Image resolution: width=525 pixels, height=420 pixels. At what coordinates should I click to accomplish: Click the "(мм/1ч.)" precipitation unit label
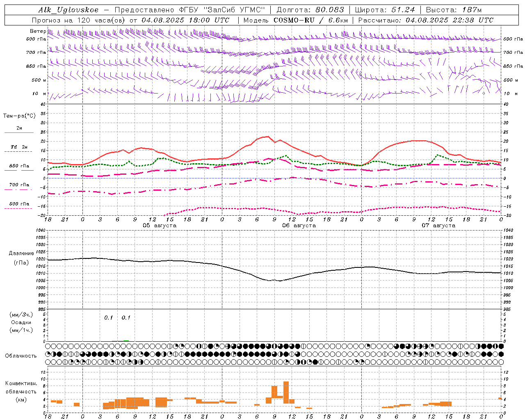pyautogui.click(x=21, y=330)
